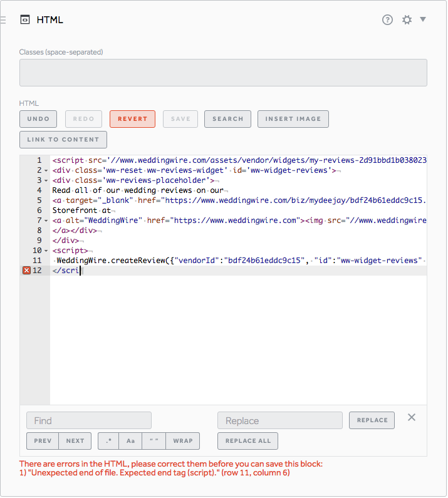Expand the dropdown arrow beside the gear
Viewport: 448px width, 498px height.
pos(423,19)
